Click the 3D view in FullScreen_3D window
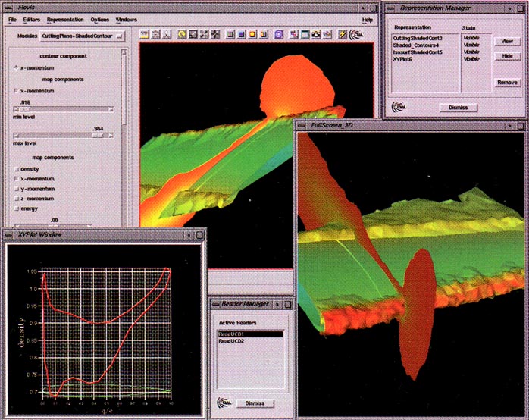The width and height of the screenshot is (529, 420). [x=412, y=274]
